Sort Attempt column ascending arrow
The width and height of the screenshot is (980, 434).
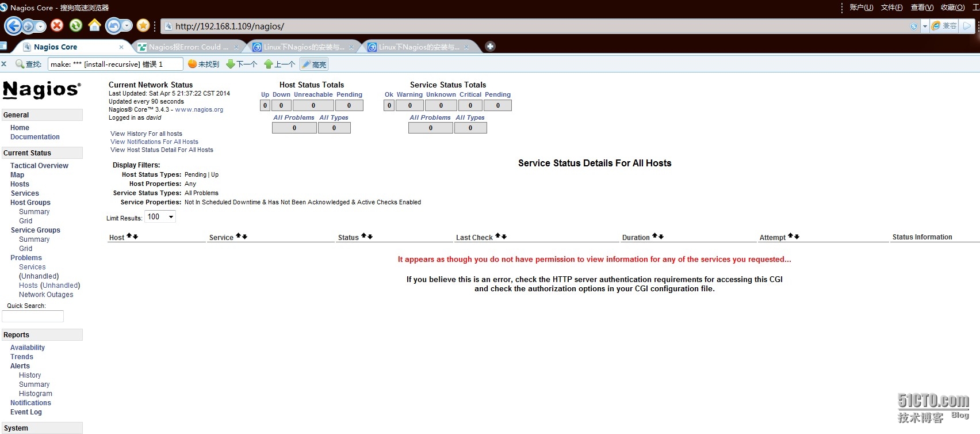point(790,236)
